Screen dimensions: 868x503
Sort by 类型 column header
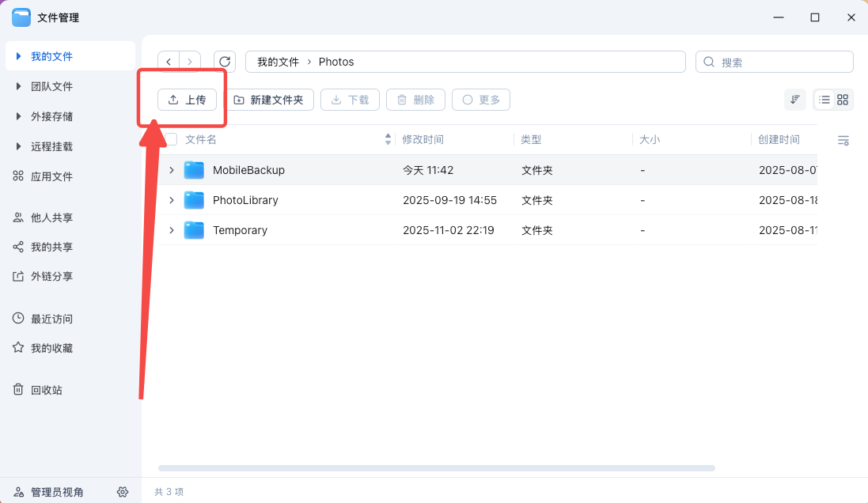[x=531, y=139]
